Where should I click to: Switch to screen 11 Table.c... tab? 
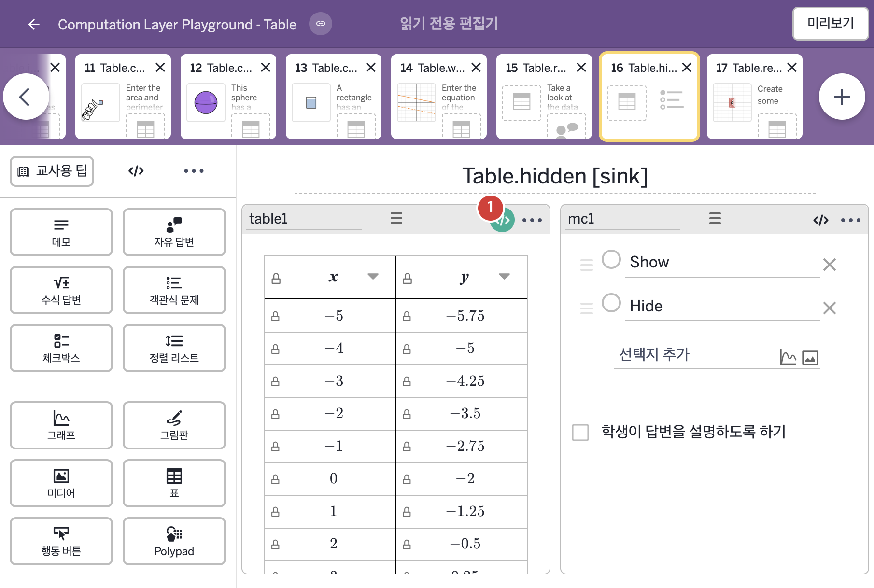123,97
